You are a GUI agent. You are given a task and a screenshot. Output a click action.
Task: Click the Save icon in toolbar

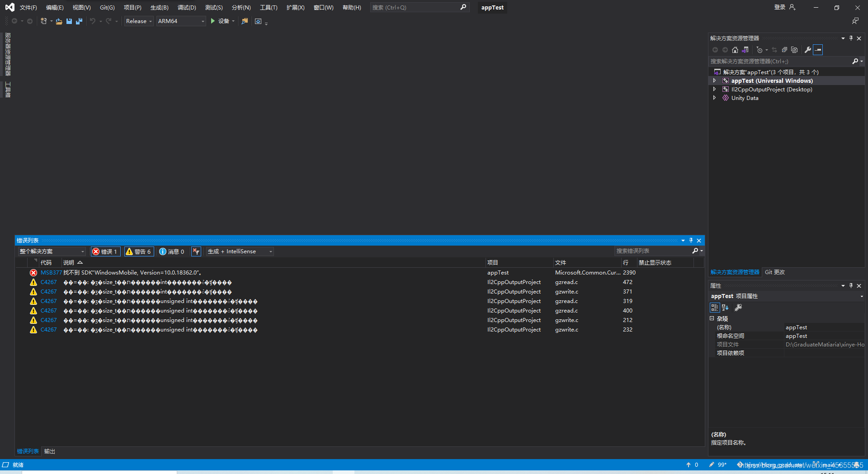pos(69,21)
